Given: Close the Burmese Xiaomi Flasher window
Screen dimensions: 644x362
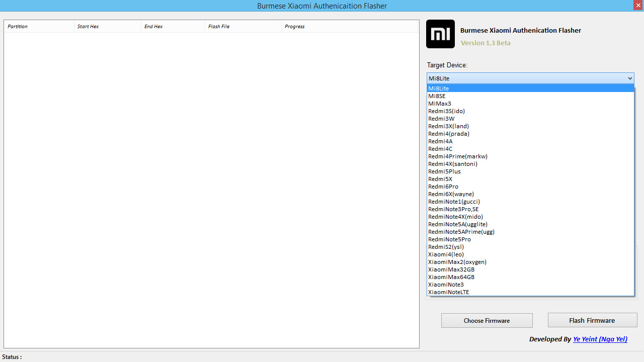Looking at the screenshot, I should 638,5.
